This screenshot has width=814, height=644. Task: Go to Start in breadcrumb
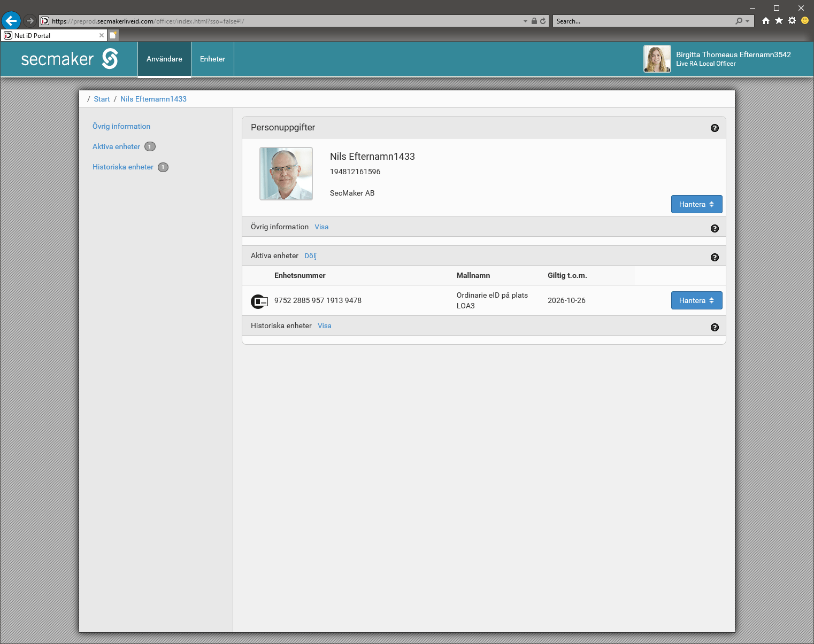[x=102, y=99]
